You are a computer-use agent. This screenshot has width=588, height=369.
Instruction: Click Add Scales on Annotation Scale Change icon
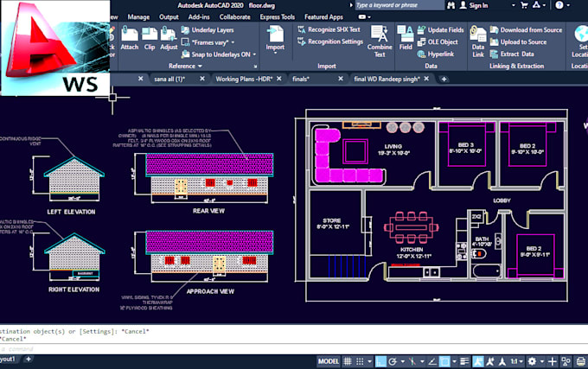(x=489, y=361)
